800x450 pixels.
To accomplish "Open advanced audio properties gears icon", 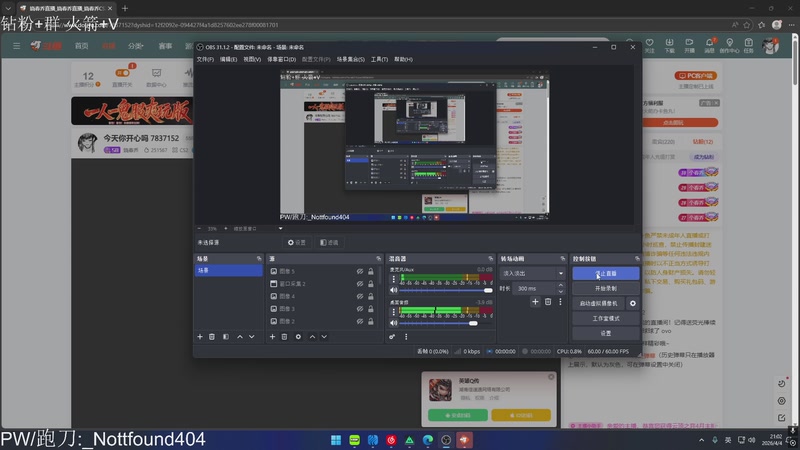I will (392, 337).
